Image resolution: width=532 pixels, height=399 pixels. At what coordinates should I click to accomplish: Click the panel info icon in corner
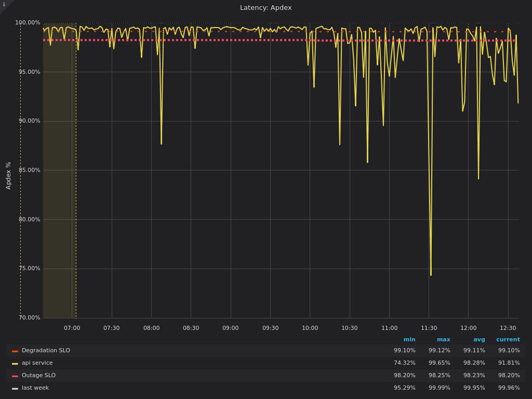pos(4,4)
